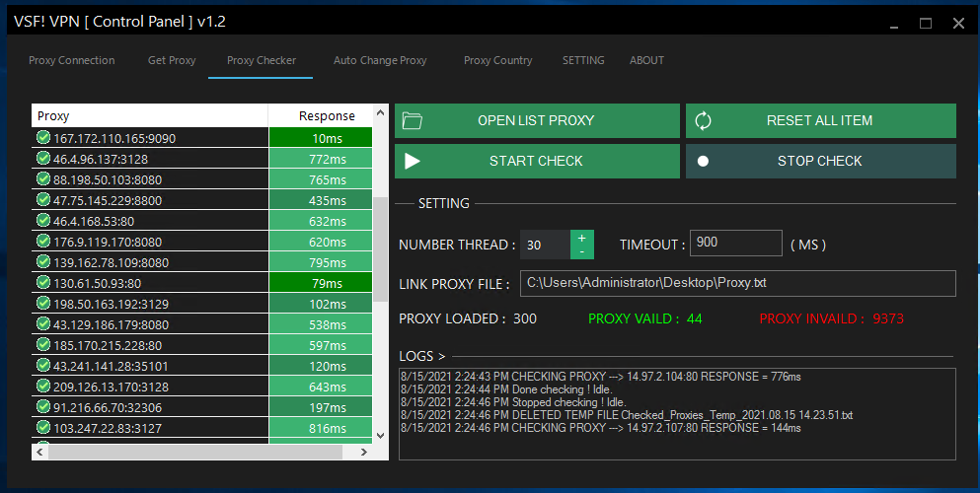Select the 435ms response cell
980x493 pixels.
point(321,200)
